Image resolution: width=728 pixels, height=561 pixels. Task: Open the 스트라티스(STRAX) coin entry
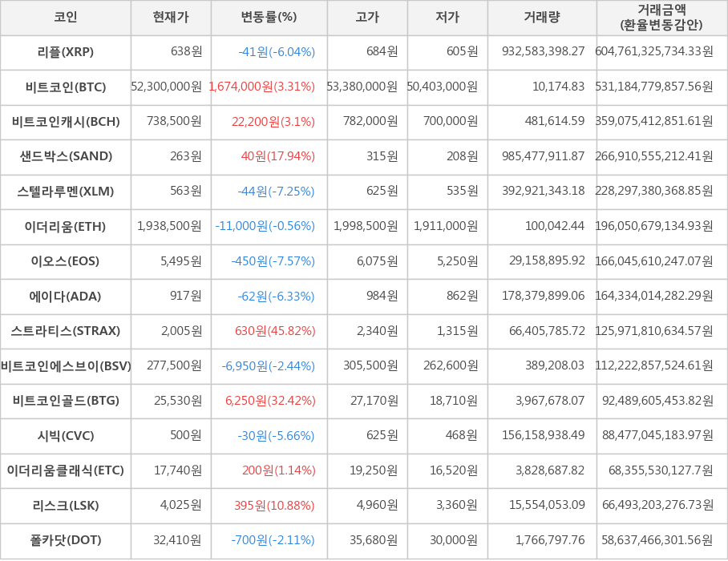click(66, 331)
